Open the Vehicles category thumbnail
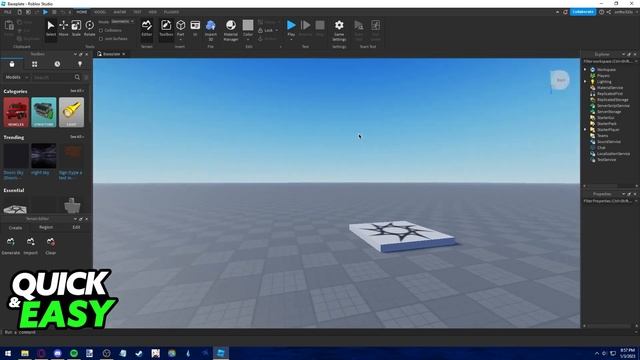 [x=16, y=112]
